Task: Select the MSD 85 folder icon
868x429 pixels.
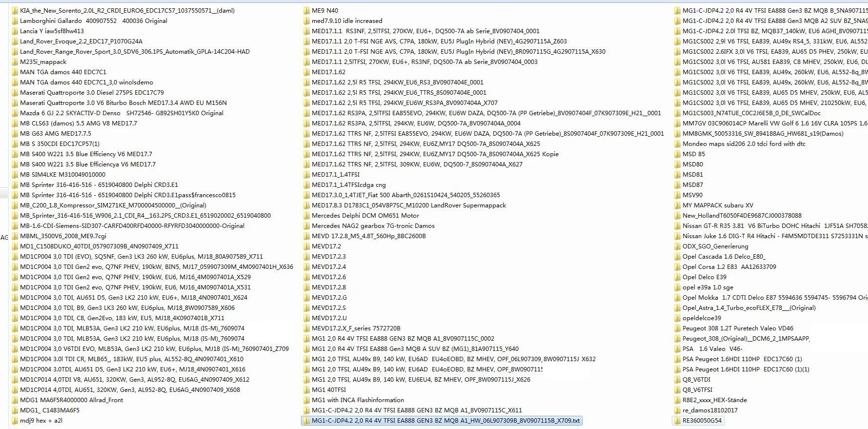Action: coord(677,154)
